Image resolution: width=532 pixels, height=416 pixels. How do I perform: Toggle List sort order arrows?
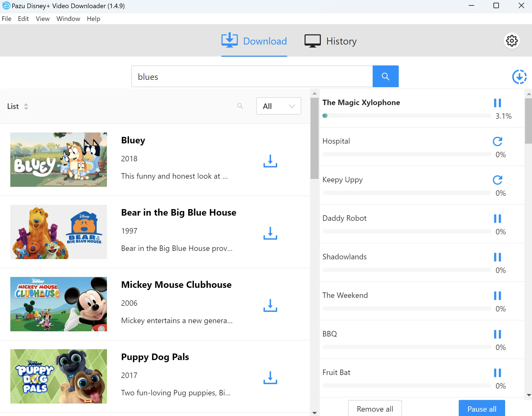(26, 106)
